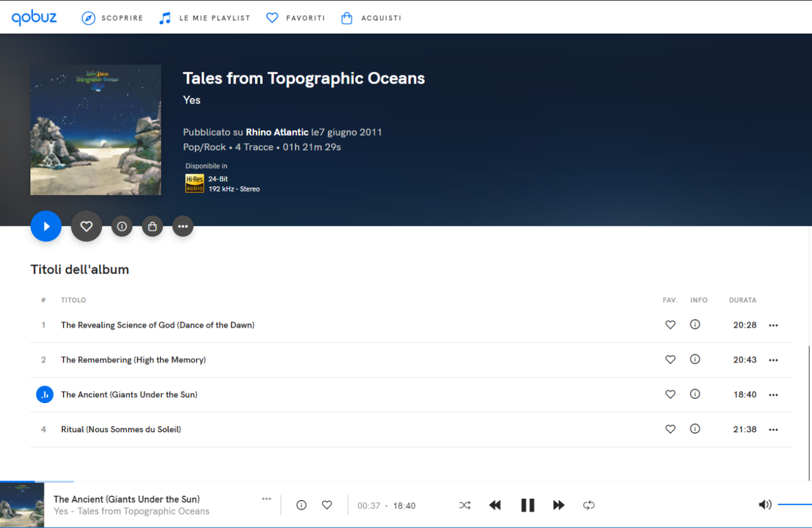Show info for The Revealing Science of God

(695, 325)
